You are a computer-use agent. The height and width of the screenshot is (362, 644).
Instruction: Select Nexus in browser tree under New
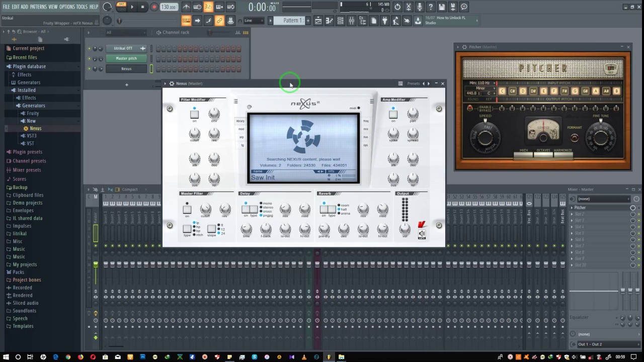(x=35, y=129)
